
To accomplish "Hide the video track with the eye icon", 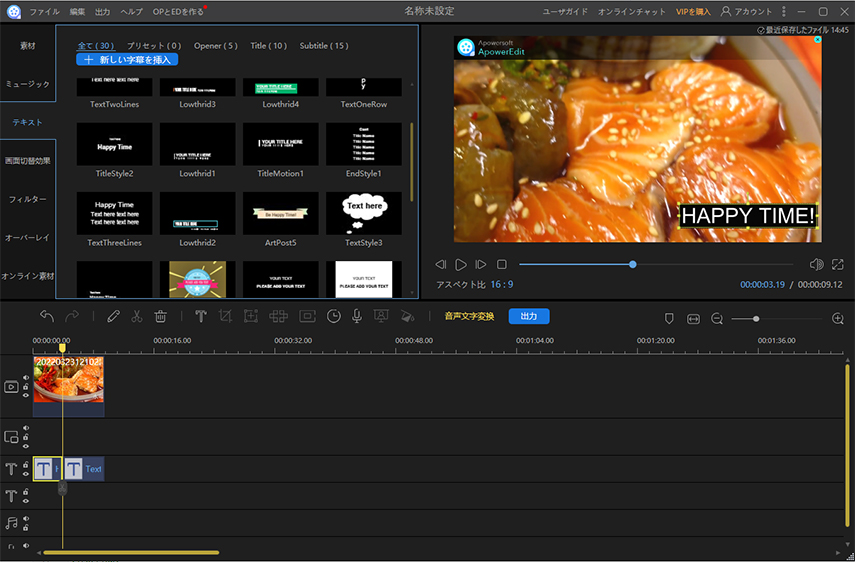I will click(x=26, y=396).
